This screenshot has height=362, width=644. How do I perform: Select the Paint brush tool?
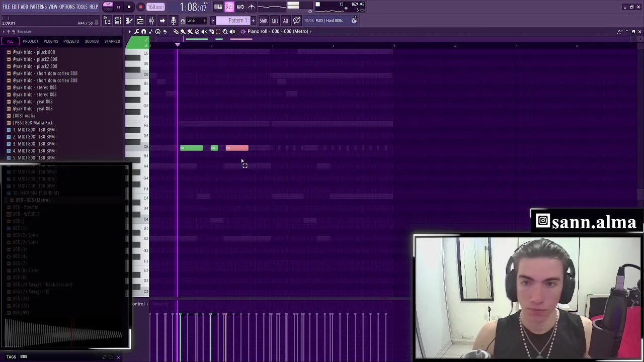coord(183,31)
